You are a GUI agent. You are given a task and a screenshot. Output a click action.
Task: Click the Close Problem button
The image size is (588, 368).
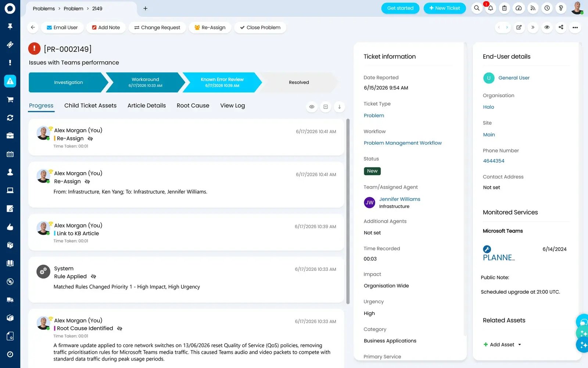260,27
